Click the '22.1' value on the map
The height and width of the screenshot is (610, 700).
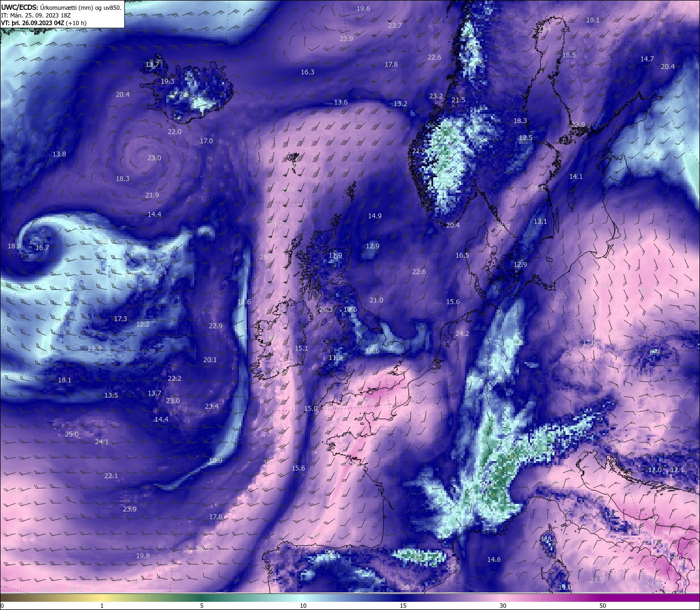tap(111, 476)
